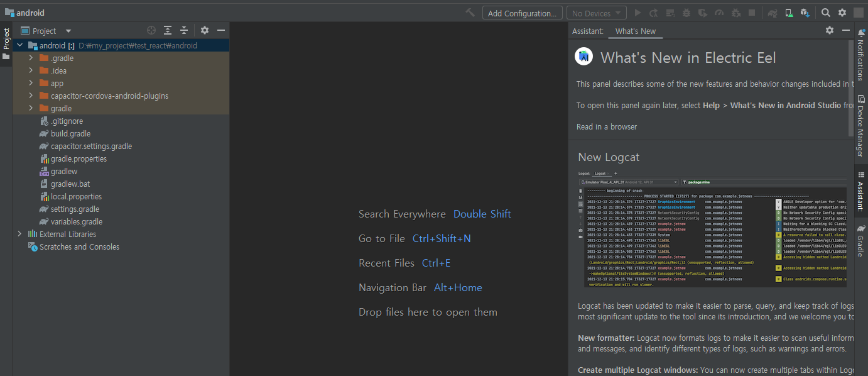The image size is (868, 376).
Task: Click the user account icon at top right
Action: [x=859, y=13]
